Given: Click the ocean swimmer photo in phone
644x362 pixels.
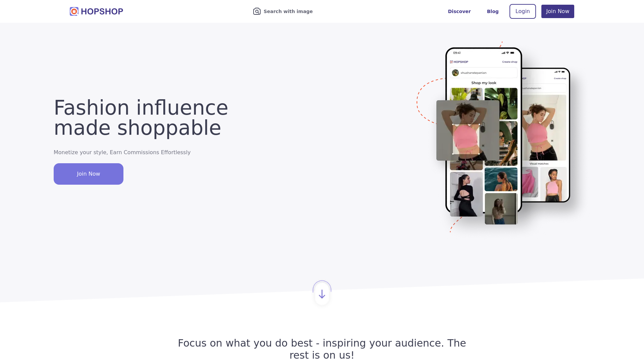Looking at the screenshot, I should click(501, 179).
